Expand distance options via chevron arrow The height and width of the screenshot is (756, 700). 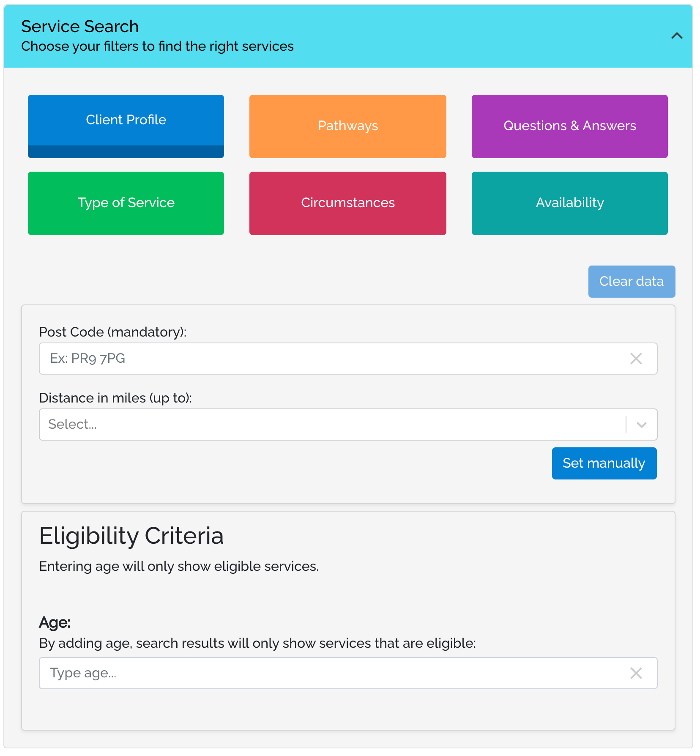click(641, 425)
